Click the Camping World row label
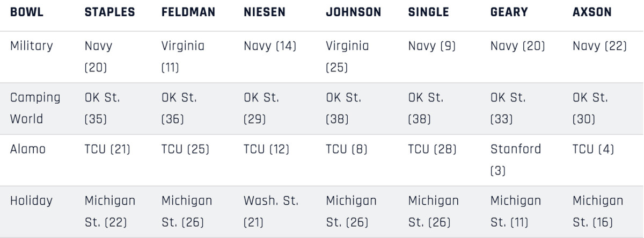Viewport: 644px width, 238px height. pyautogui.click(x=35, y=108)
